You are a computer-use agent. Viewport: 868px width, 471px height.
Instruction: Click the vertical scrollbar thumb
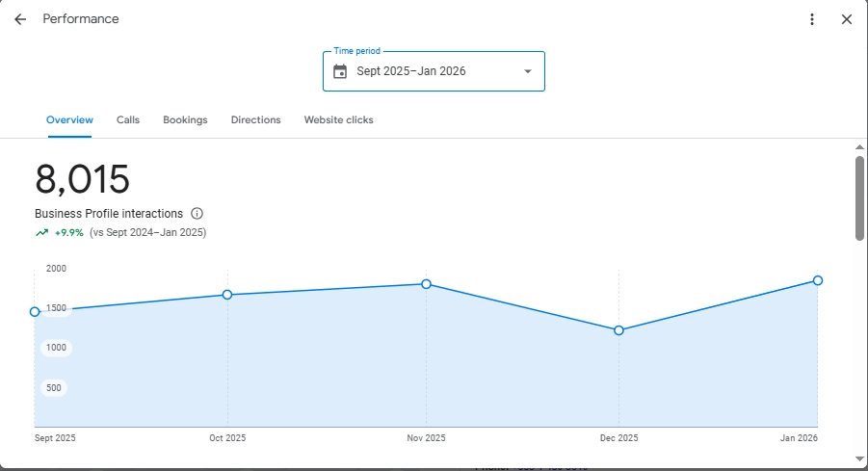click(x=859, y=197)
